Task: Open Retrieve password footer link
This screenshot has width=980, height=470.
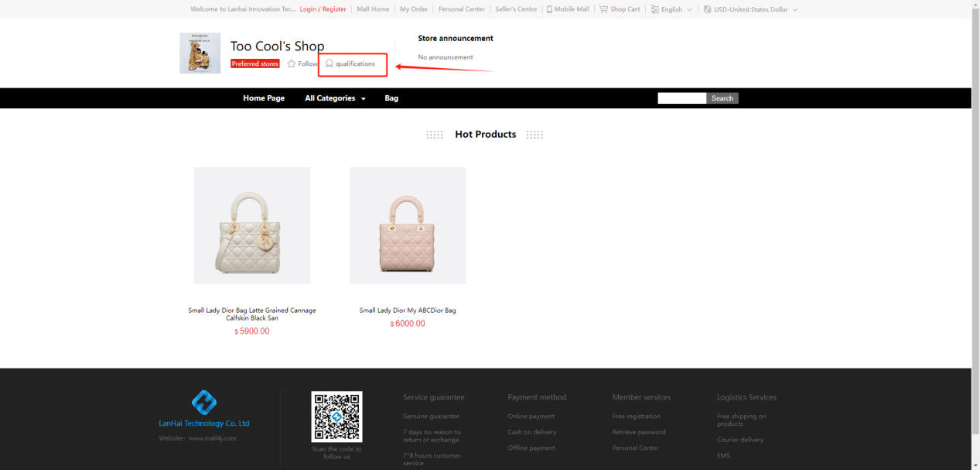Action: click(639, 432)
